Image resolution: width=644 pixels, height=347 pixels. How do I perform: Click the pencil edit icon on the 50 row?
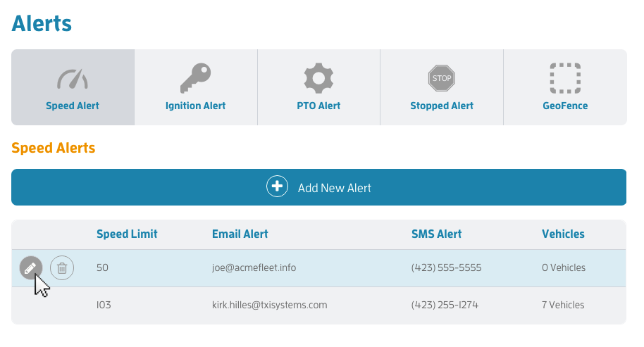click(x=31, y=268)
